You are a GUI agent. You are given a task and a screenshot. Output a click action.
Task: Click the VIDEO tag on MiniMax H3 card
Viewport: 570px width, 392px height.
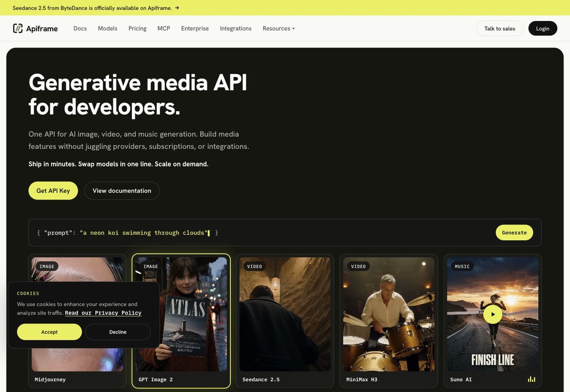358,267
